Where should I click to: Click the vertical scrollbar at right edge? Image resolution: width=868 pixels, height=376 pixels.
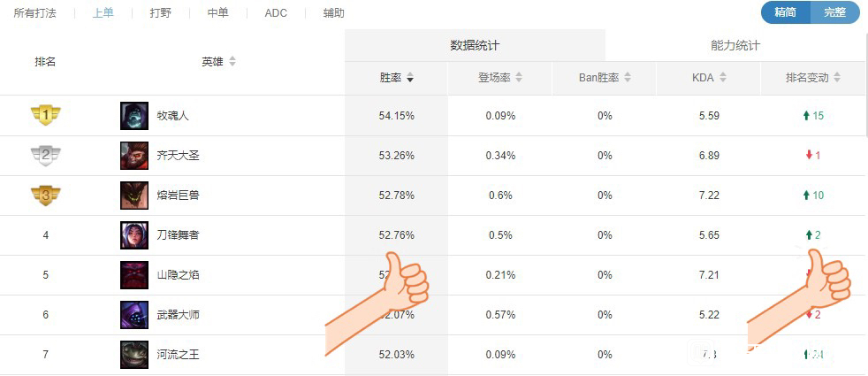(x=865, y=83)
